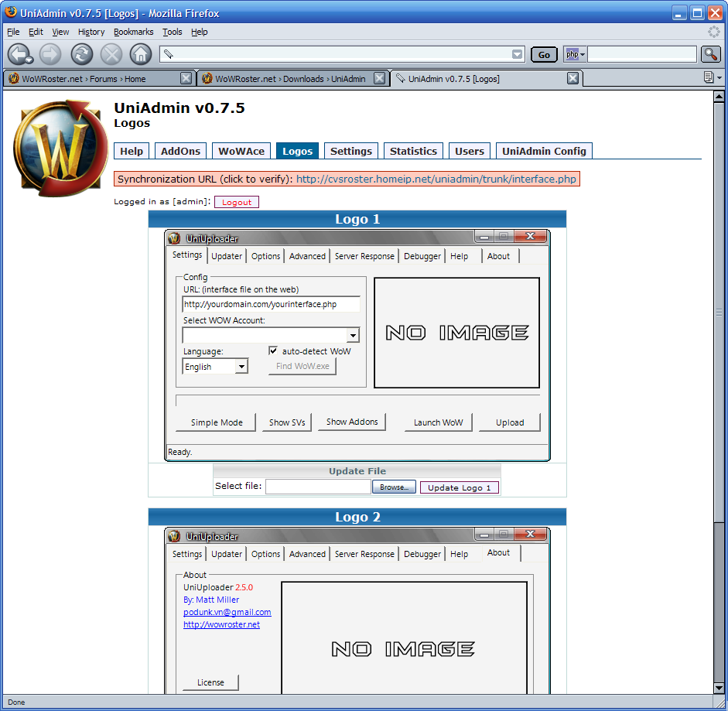Click inside the address bar field
The image size is (728, 711).
click(342, 54)
